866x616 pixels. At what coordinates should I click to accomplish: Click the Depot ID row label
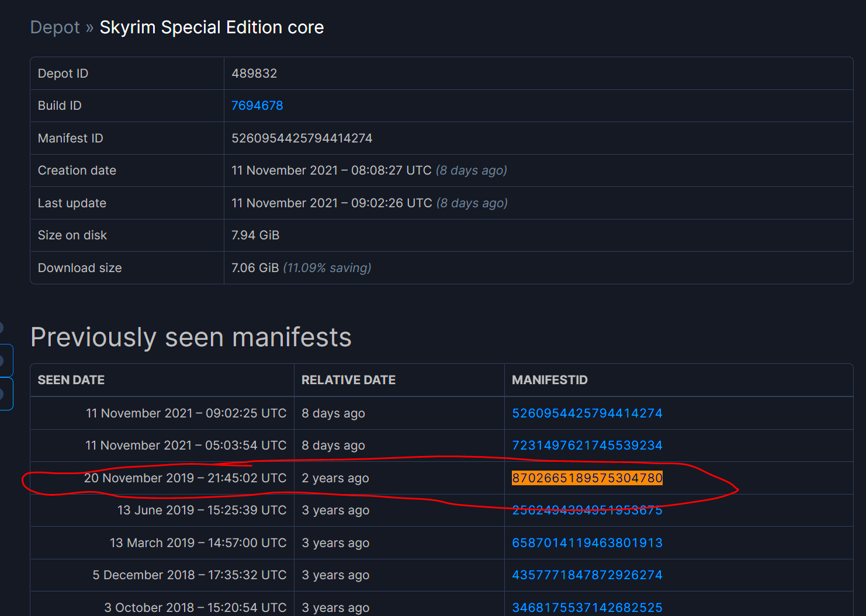[63, 74]
